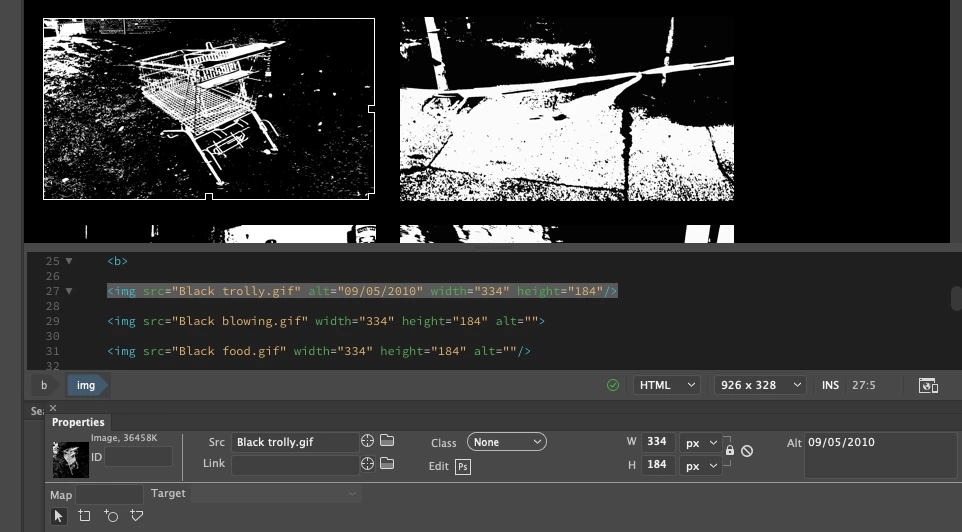Click the 'Image, 36458K' label
This screenshot has height=532, width=962.
[124, 438]
